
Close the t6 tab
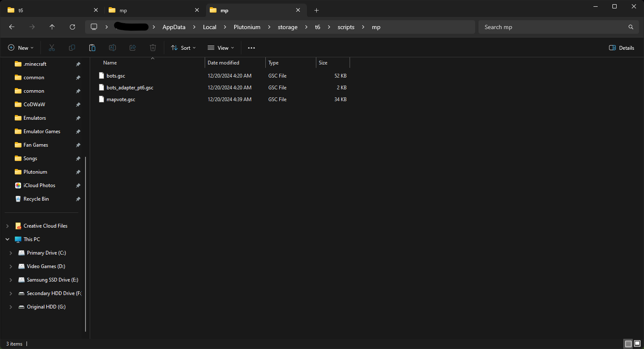96,10
